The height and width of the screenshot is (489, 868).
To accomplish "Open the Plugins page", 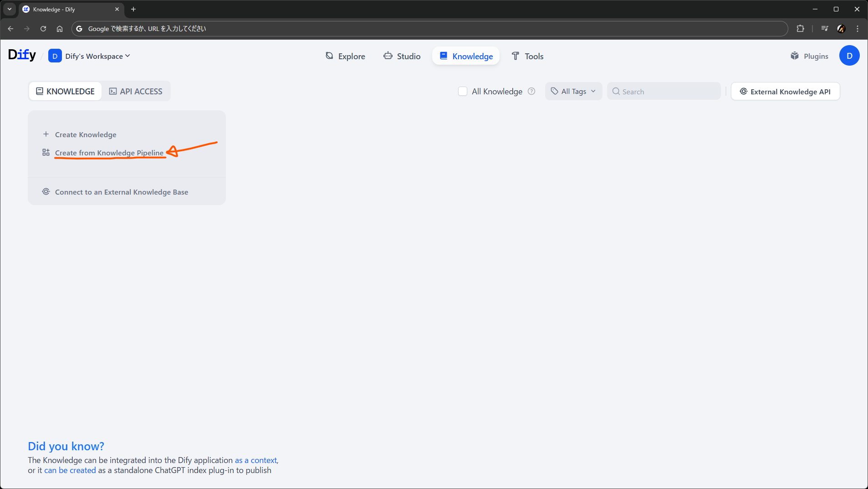I will click(809, 56).
